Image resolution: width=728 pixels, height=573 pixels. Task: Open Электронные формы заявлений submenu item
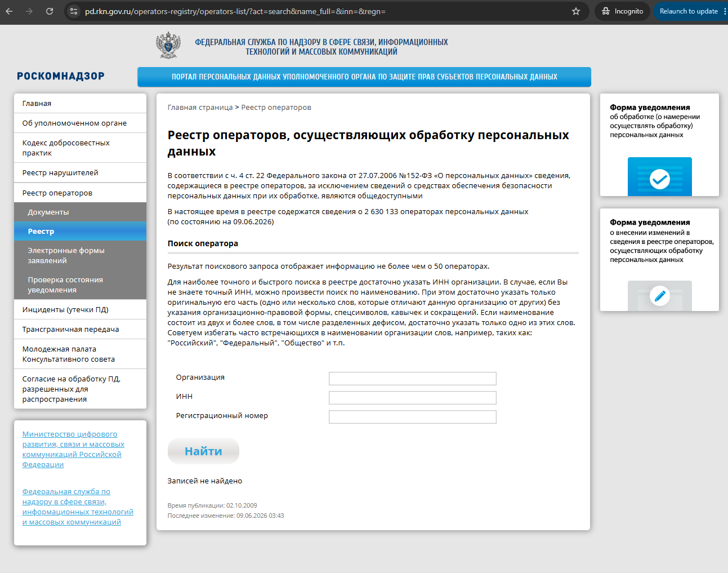click(x=80, y=256)
